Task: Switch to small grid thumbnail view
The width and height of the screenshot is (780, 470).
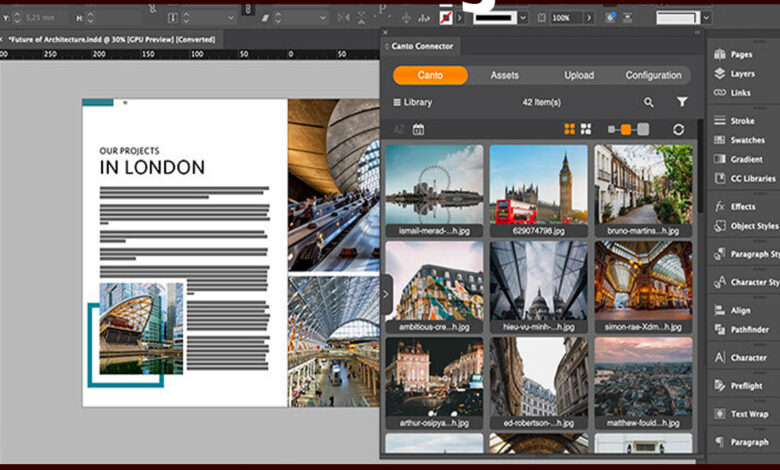Action: (586, 129)
